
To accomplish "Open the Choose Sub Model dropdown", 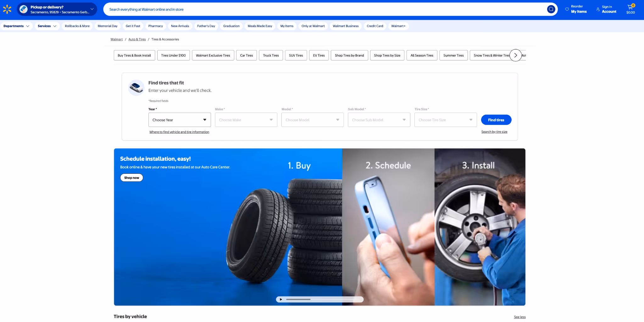I will click(379, 120).
